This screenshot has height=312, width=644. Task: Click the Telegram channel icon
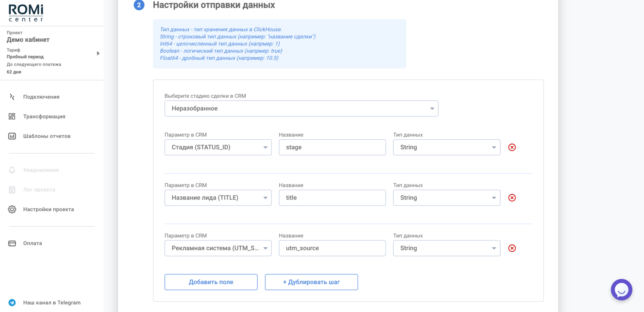(12, 302)
